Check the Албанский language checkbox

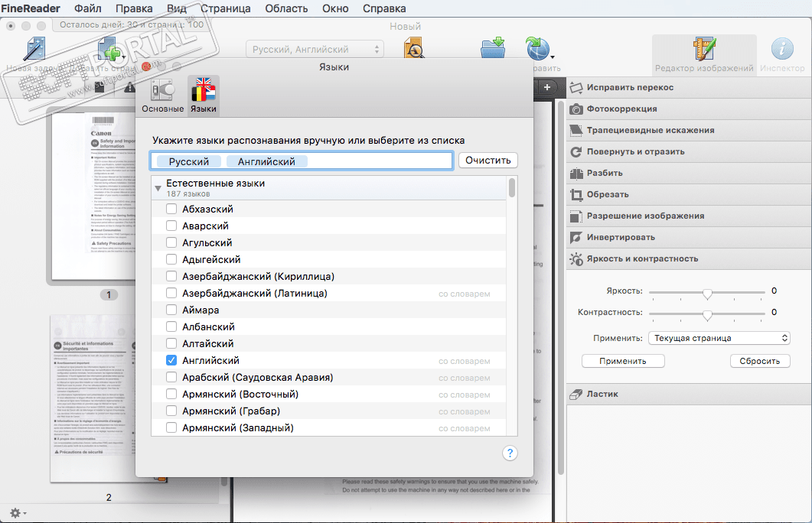pyautogui.click(x=171, y=327)
